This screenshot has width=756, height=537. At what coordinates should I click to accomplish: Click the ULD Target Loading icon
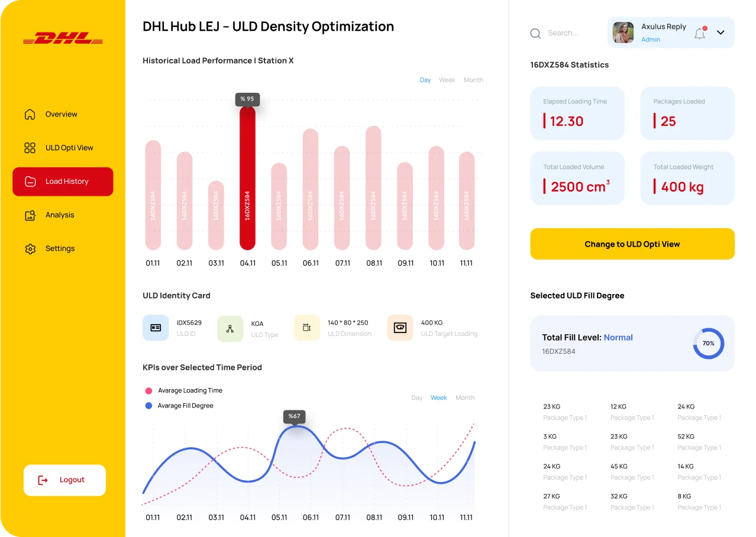coord(400,328)
